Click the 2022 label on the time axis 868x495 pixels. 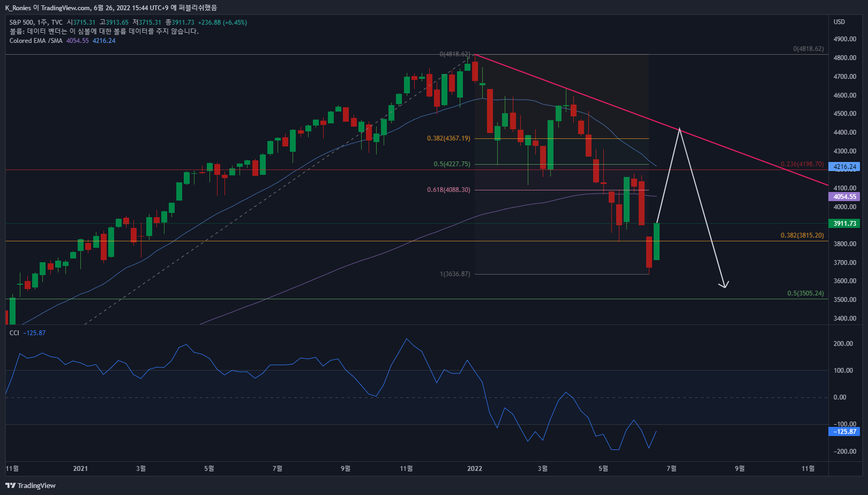(x=474, y=469)
